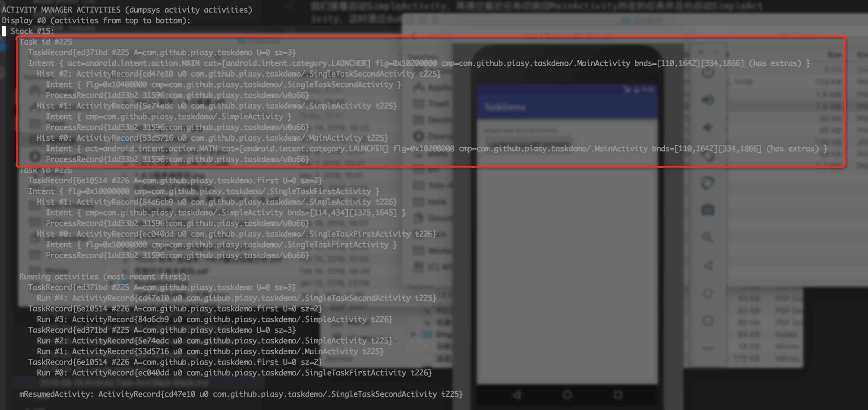Click the emulator rotate right icon
Image resolution: width=868 pixels, height=410 pixels.
click(x=708, y=182)
